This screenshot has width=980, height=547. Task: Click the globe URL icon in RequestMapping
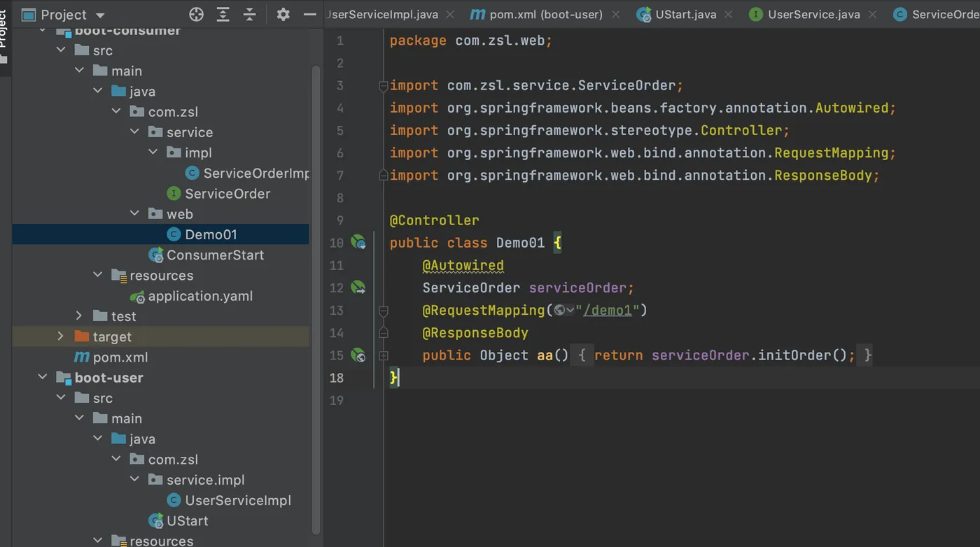tap(563, 310)
